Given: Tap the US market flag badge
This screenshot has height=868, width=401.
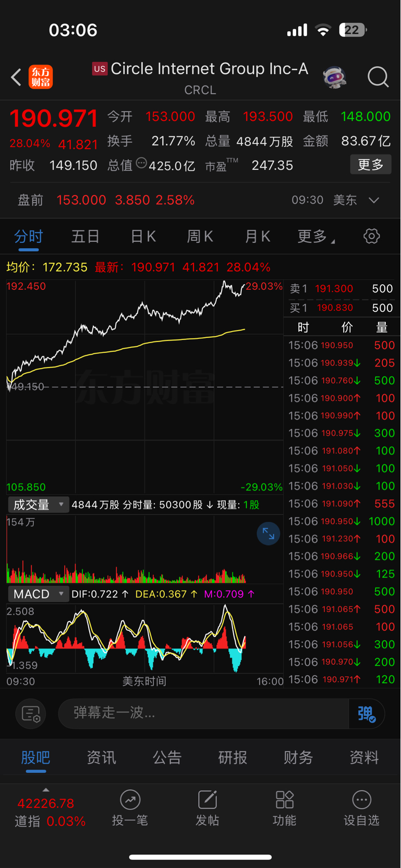Looking at the screenshot, I should tap(100, 69).
